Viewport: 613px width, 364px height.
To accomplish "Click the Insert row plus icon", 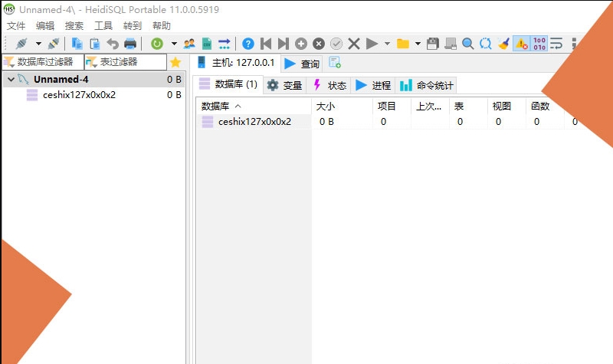I will pyautogui.click(x=301, y=44).
